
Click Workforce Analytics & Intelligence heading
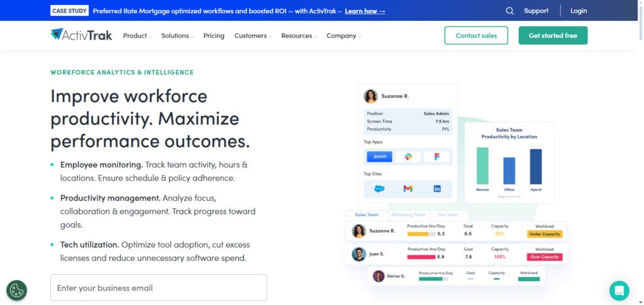coord(122,72)
